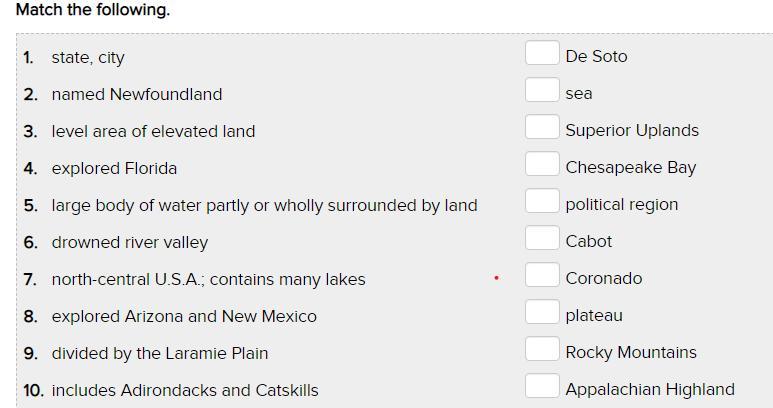Click the "Match the following." heading
The height and width of the screenshot is (408, 773).
[x=93, y=10]
